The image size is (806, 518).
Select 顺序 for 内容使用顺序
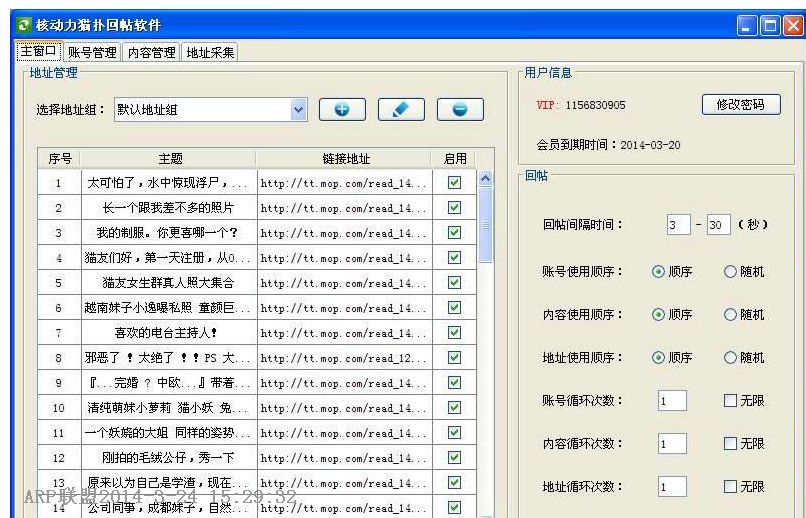[658, 314]
